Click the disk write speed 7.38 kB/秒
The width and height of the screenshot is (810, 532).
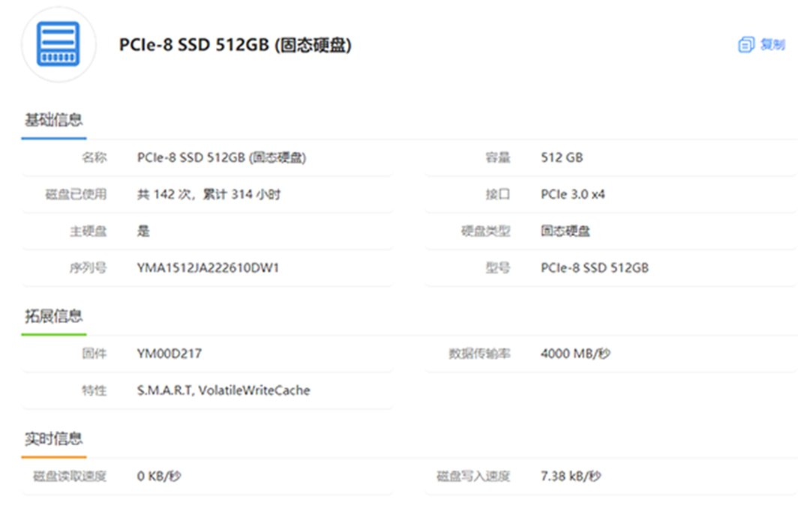570,477
